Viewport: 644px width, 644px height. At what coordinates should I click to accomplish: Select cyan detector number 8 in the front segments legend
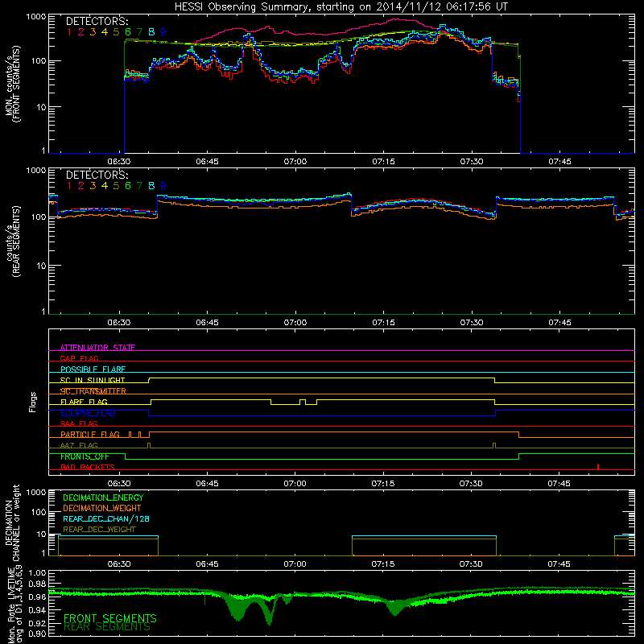[151, 32]
